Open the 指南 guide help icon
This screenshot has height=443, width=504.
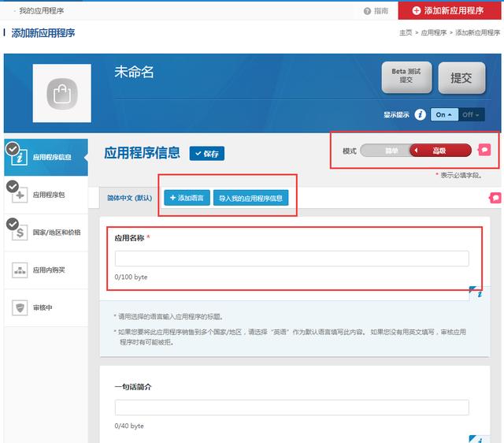(x=367, y=11)
